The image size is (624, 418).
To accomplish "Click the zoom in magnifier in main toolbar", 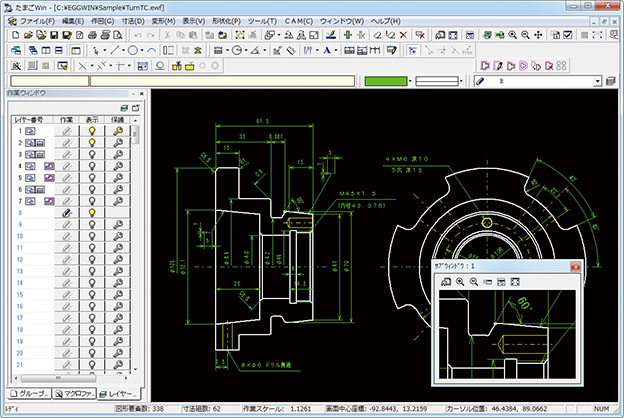I will [512, 34].
